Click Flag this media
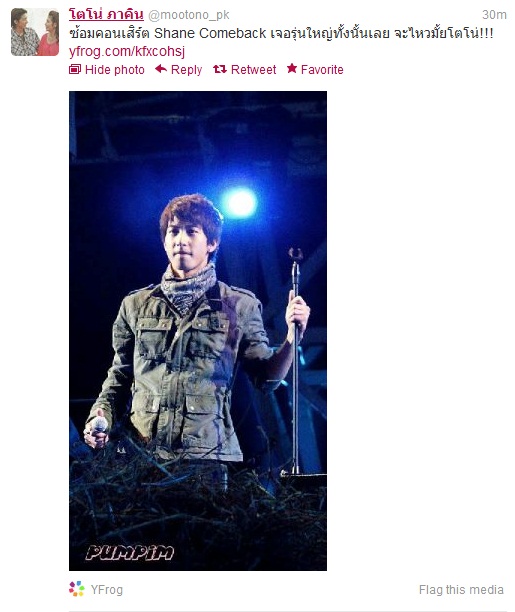The height and width of the screenshot is (612, 515). pyautogui.click(x=461, y=589)
